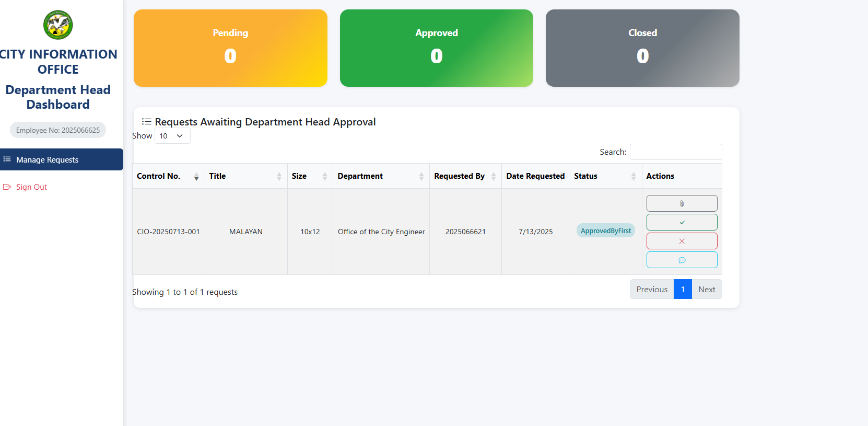Click the Sign Out link
The width and height of the screenshot is (868, 426).
[x=31, y=187]
